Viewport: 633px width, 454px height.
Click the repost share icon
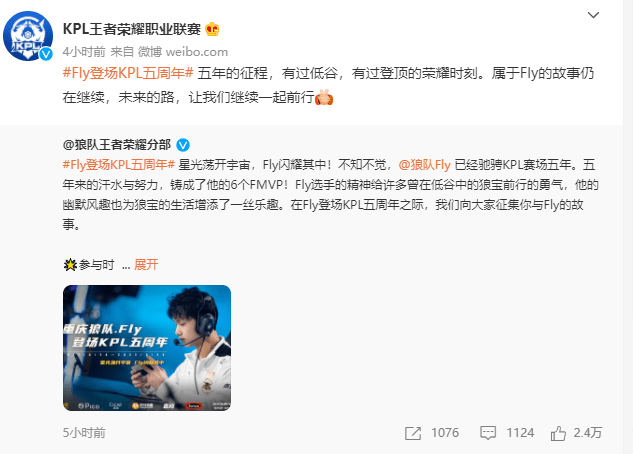point(413,433)
